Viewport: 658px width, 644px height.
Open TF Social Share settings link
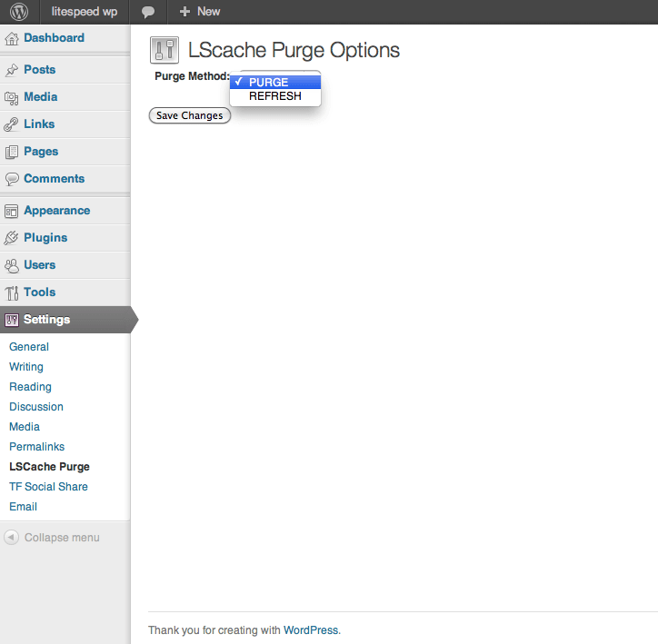(x=48, y=486)
